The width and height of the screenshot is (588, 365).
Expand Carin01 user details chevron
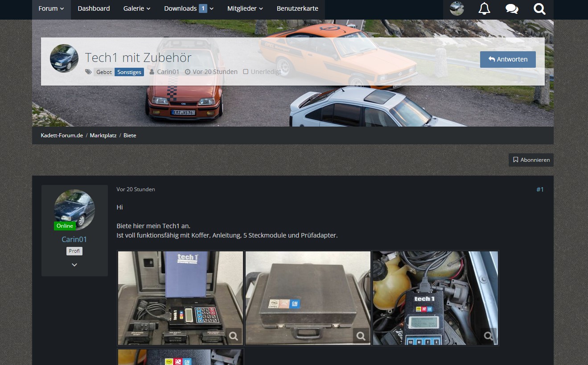pyautogui.click(x=74, y=265)
